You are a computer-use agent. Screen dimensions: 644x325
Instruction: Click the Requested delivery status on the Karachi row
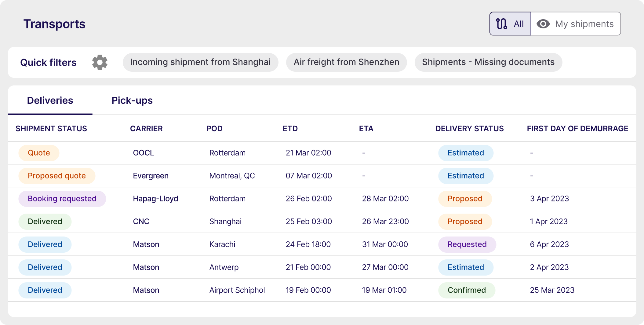point(467,244)
